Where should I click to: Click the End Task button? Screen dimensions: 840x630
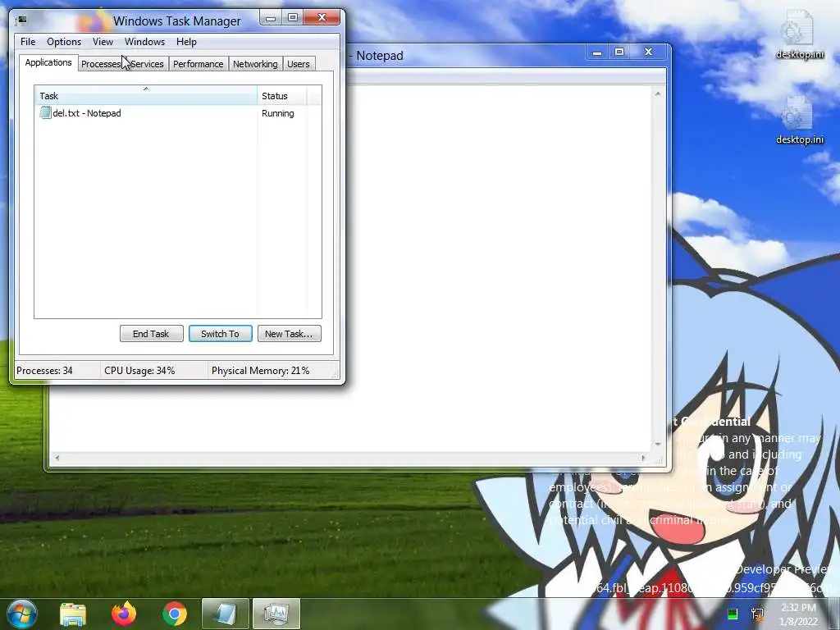(x=151, y=334)
